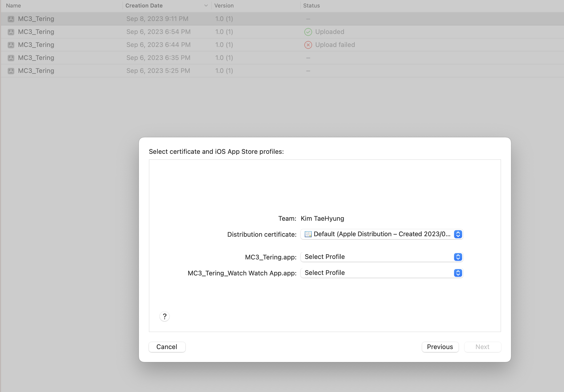Image resolution: width=564 pixels, height=392 pixels.
Task: Click the green Uploaded checkmark status icon
Action: click(x=308, y=32)
